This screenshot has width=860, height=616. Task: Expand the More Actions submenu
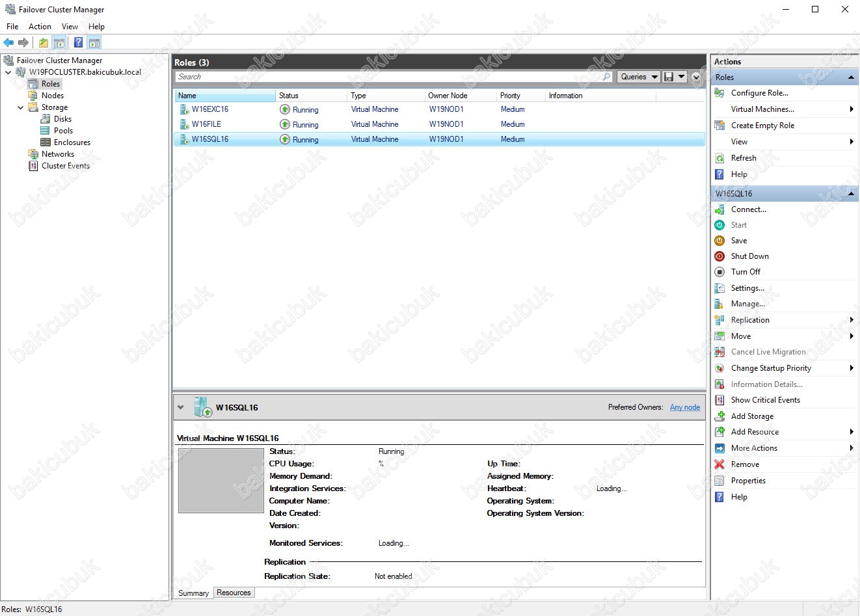coord(852,448)
